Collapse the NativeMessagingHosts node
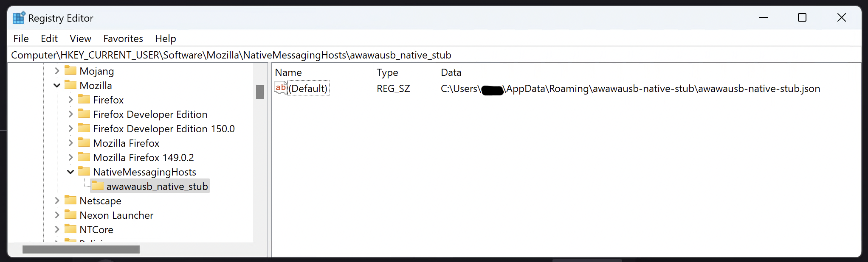Viewport: 868px width, 262px height. pyautogui.click(x=70, y=172)
